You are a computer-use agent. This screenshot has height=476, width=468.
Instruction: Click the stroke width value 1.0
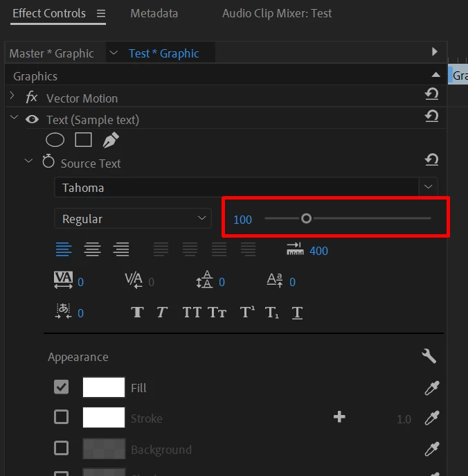point(404,419)
